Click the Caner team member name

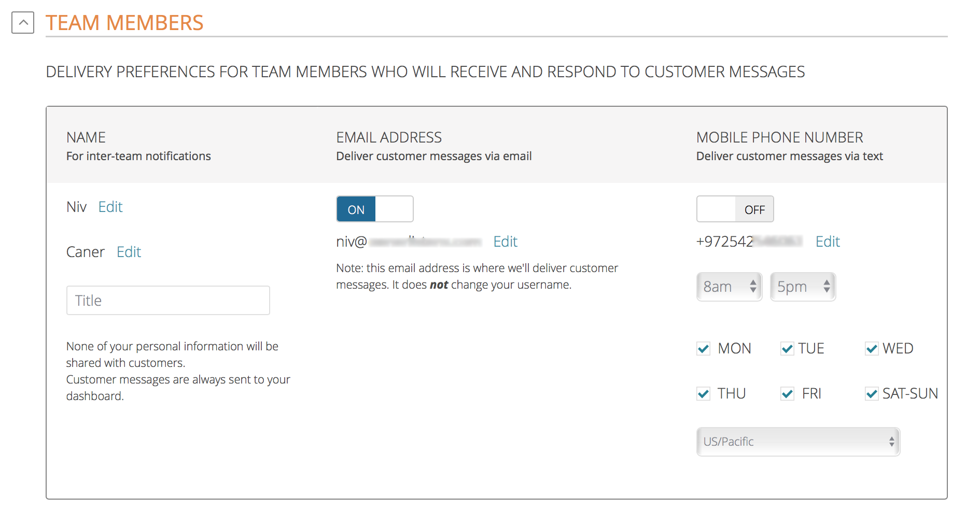coord(86,252)
